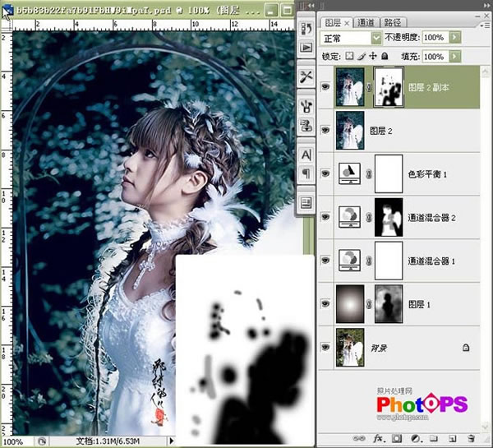Add a layer mask with the mask icon

[x=397, y=438]
